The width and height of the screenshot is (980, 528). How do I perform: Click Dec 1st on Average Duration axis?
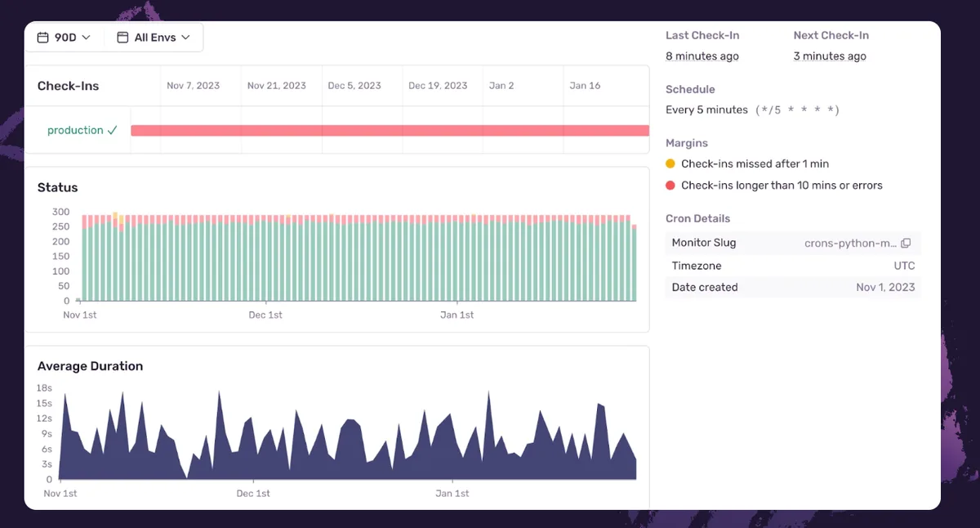coord(253,494)
